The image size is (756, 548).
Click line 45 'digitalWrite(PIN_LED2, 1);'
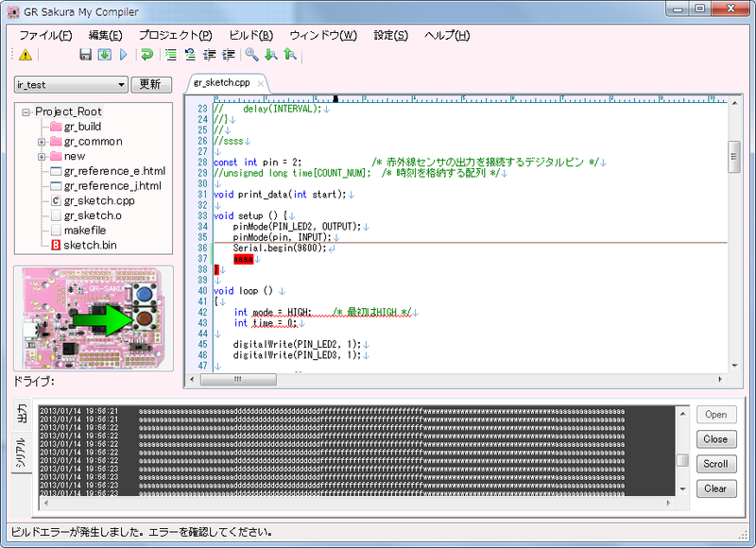(297, 344)
